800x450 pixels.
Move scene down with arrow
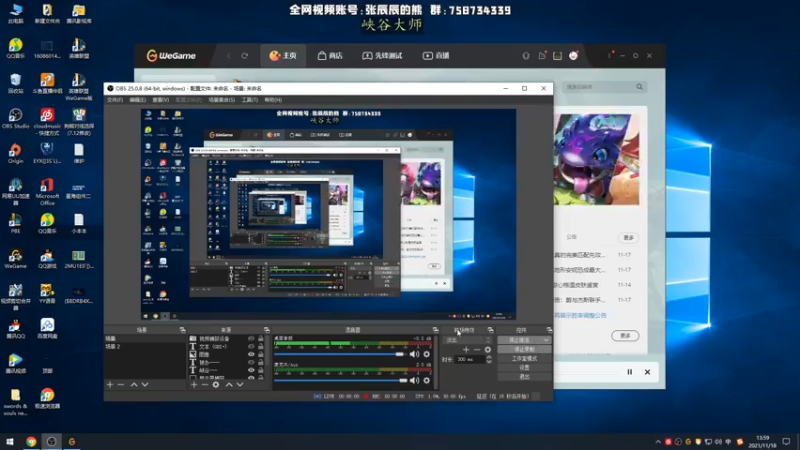point(145,384)
